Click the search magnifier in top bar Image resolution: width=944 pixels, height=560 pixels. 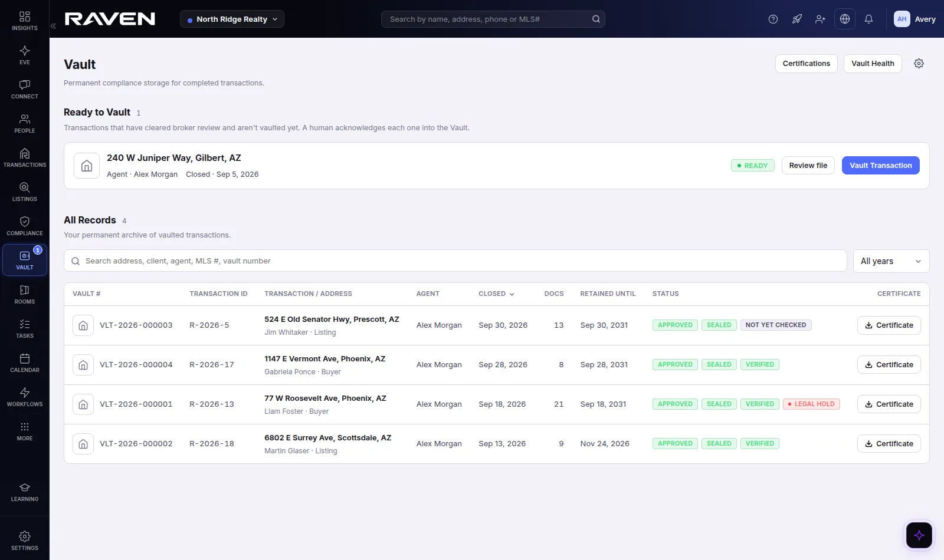pos(596,19)
